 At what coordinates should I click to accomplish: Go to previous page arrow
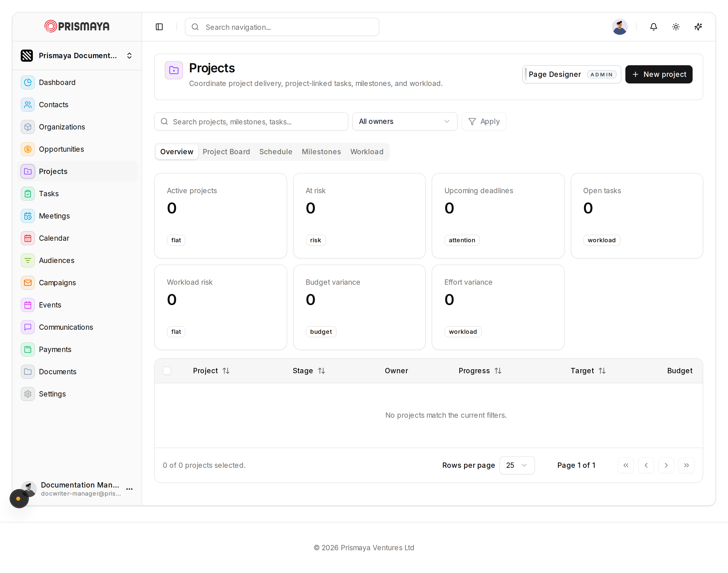pos(646,465)
